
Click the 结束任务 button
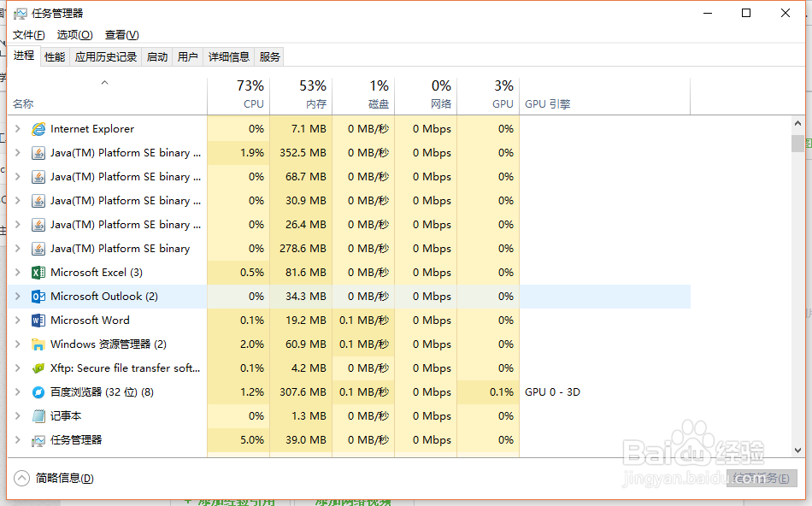762,479
